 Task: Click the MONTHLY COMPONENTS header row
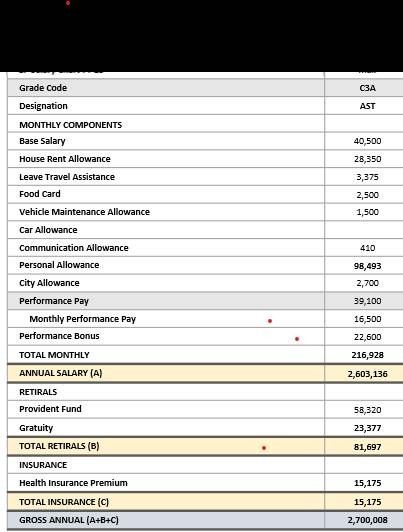point(205,125)
